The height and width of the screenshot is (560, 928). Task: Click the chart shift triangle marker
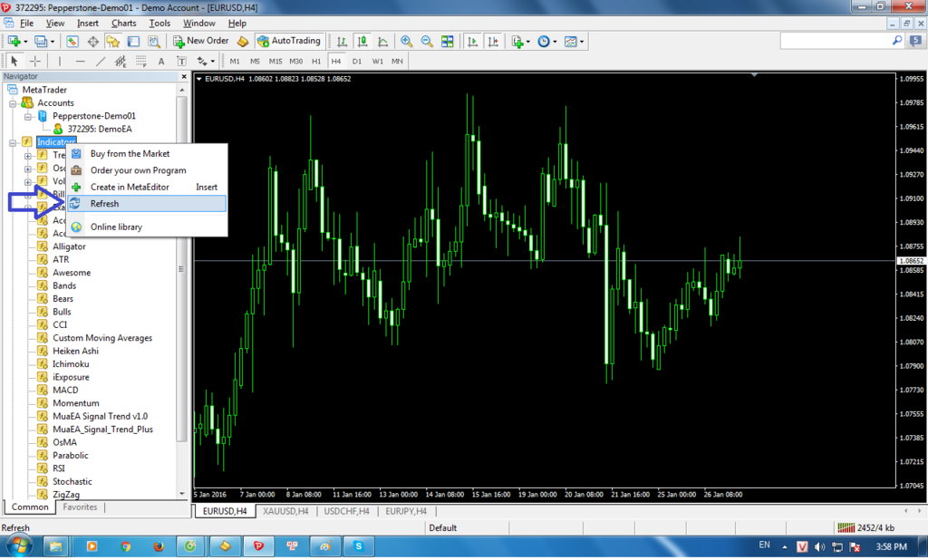[754, 75]
